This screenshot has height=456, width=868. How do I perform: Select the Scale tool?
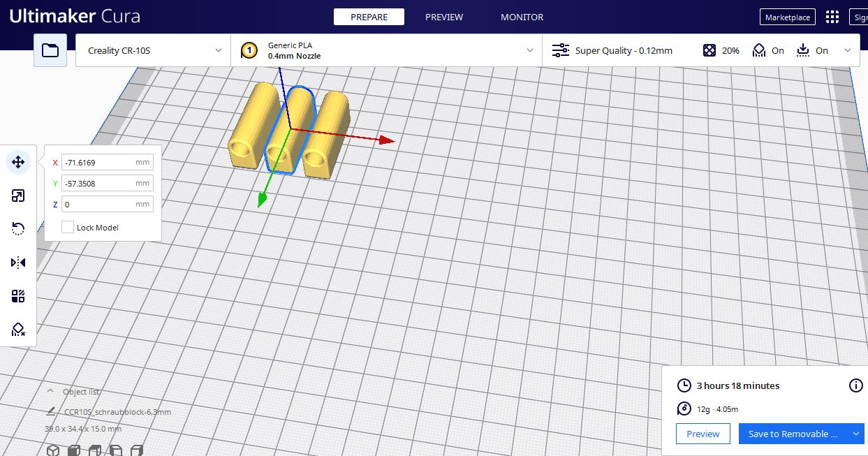[x=18, y=196]
